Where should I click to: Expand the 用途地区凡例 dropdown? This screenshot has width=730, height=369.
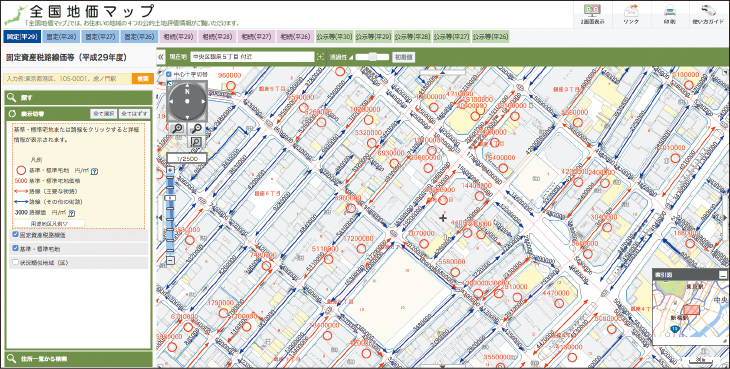pos(49,224)
